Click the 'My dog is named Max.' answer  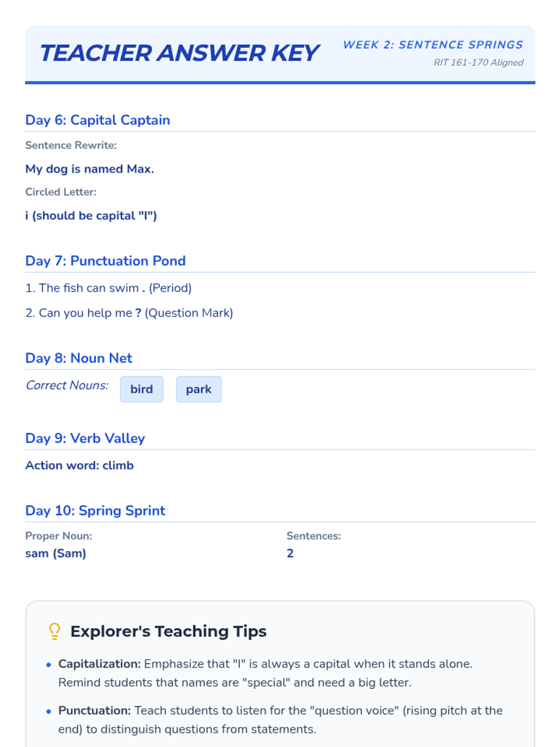point(90,169)
